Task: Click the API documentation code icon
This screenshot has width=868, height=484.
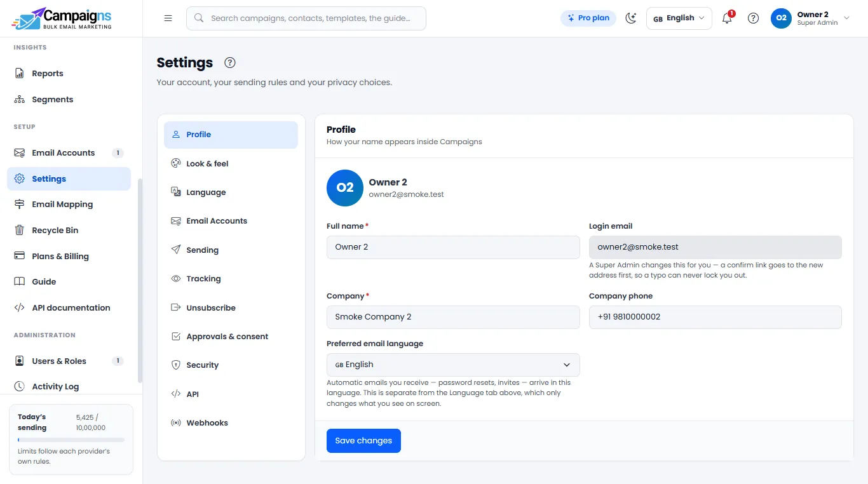Action: (x=20, y=308)
